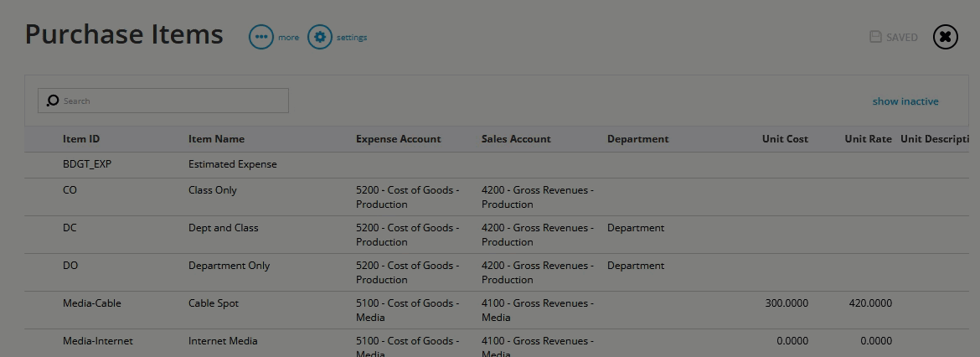Click the 300.0000 unit cost value
980x357 pixels.
(x=787, y=303)
